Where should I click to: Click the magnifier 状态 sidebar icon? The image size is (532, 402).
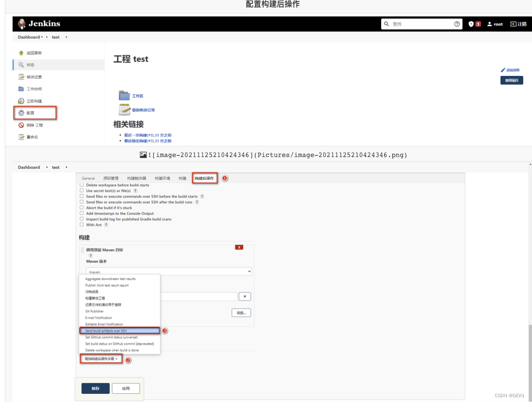[21, 65]
